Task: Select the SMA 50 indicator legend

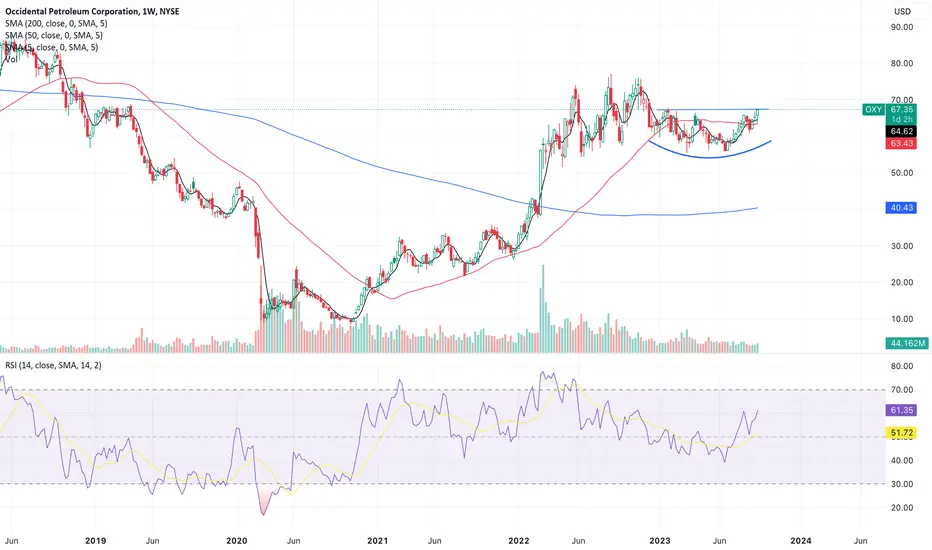Action: click(53, 35)
